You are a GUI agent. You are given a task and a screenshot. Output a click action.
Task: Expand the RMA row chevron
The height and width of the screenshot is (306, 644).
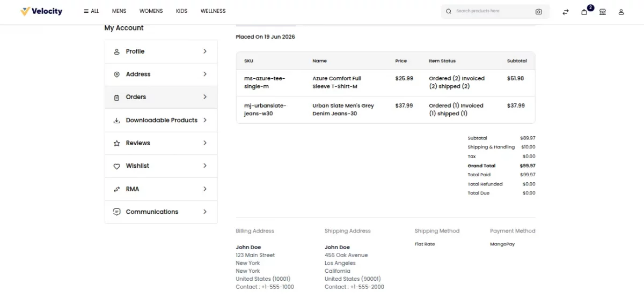[205, 189]
